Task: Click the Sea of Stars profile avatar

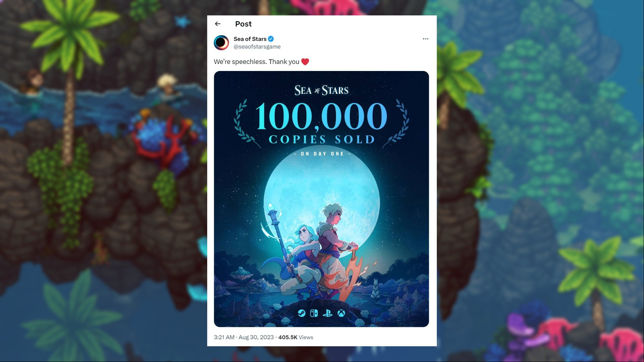Action: tap(221, 43)
